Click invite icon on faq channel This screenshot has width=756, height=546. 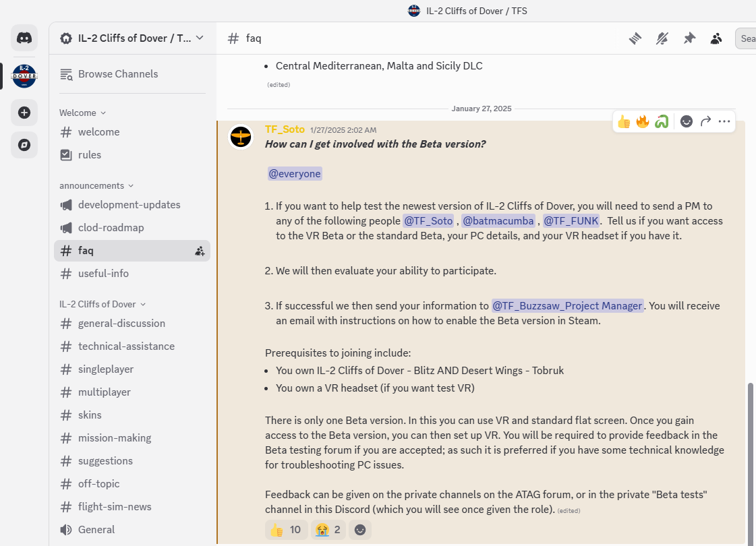click(200, 251)
